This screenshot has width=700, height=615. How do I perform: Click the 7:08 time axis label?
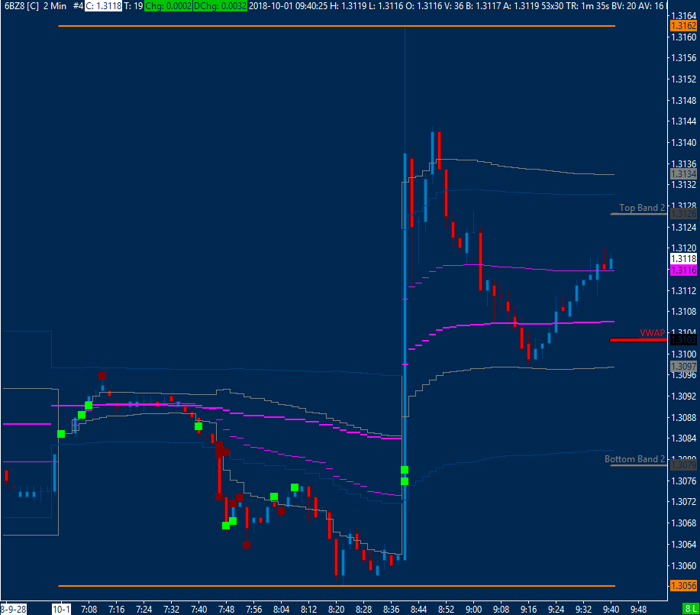pos(89,609)
